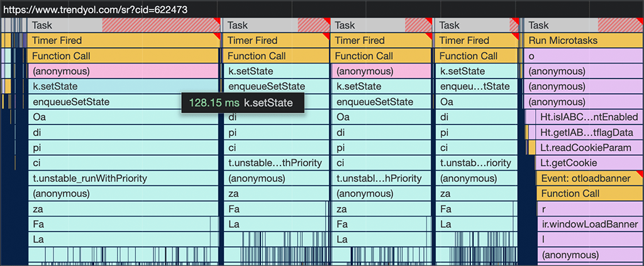Click the t.unstable…thPriority call frame
Image resolution: width=644 pixels, height=266 pixels.
click(275, 163)
